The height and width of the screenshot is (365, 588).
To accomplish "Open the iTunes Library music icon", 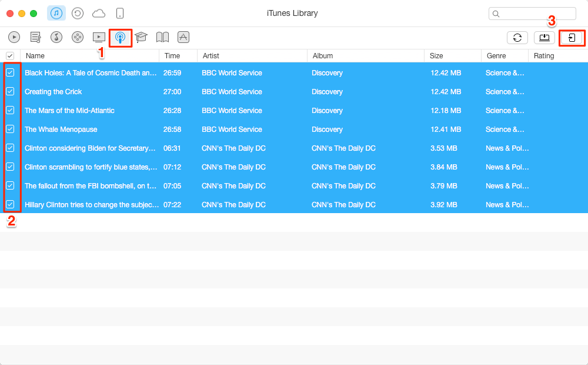I will (x=56, y=14).
